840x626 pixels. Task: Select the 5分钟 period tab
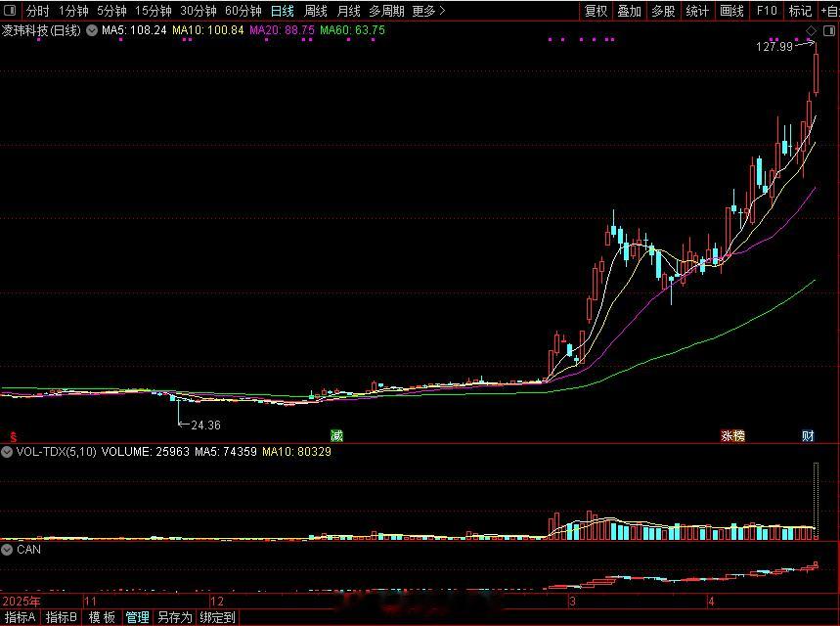point(111,11)
